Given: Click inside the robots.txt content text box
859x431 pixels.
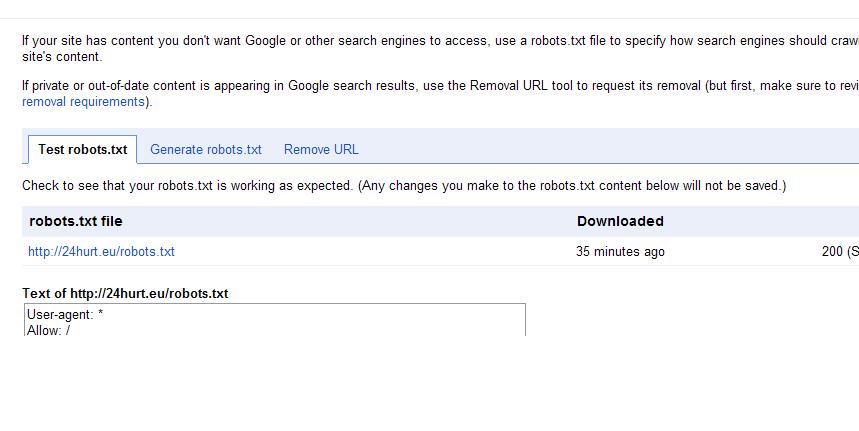Looking at the screenshot, I should point(300,320).
